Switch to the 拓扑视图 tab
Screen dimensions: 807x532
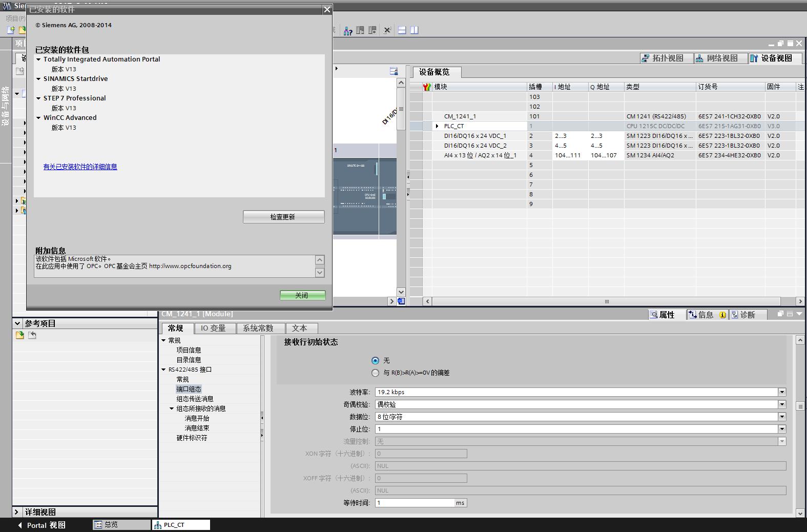coord(667,58)
